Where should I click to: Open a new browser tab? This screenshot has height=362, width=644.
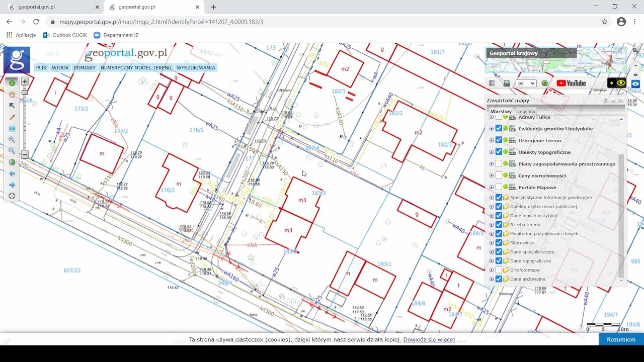[x=213, y=7]
